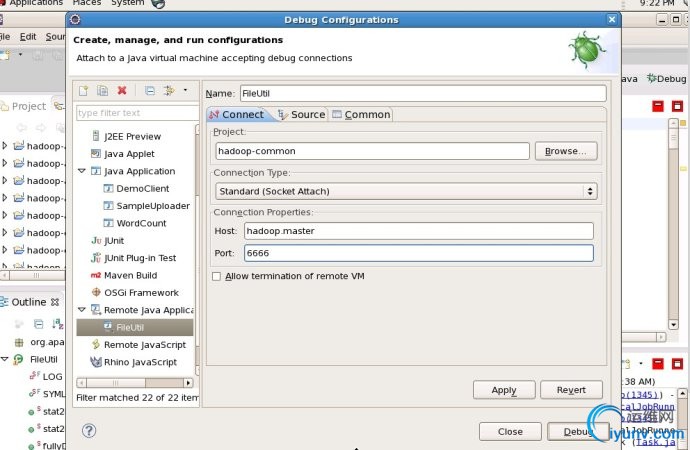The width and height of the screenshot is (690, 450).
Task: Delete the selected launch configuration
Action: [122, 91]
